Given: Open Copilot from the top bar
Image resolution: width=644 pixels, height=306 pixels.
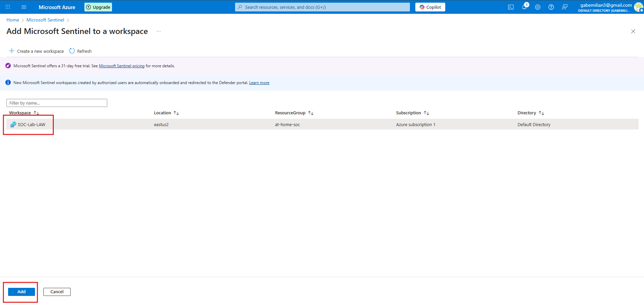Looking at the screenshot, I should click(x=430, y=7).
